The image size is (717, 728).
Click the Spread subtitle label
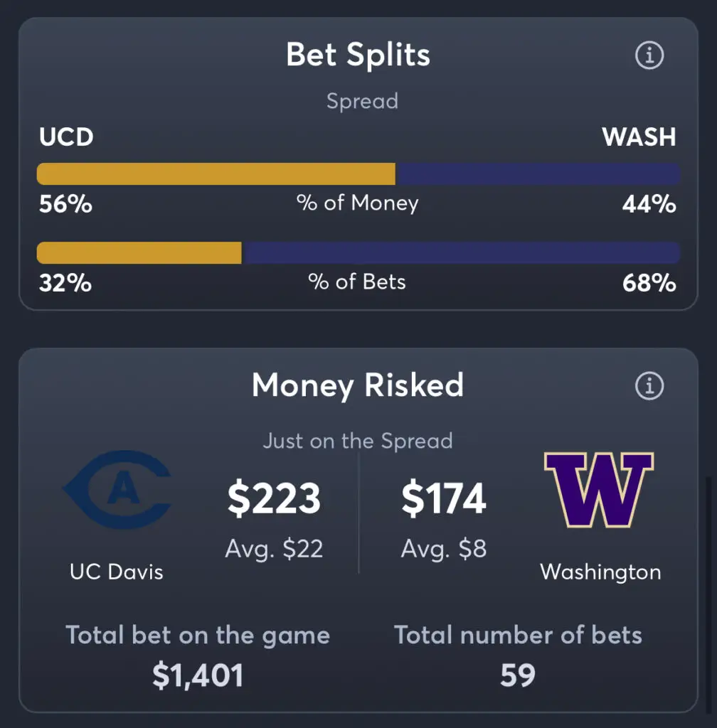(x=362, y=101)
